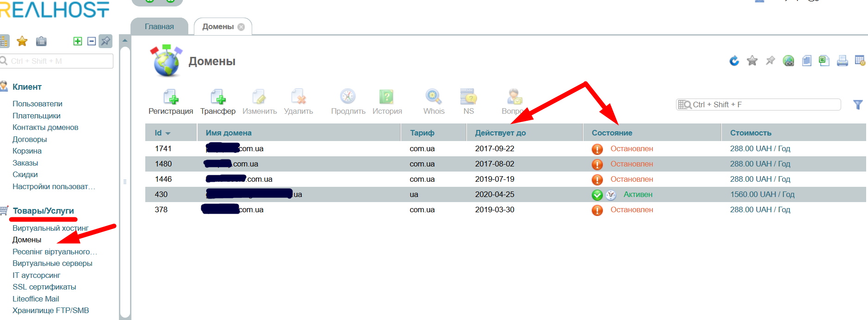Sort by the Id column dropdown arrow
Viewport: 868px width, 320px height.
point(168,133)
